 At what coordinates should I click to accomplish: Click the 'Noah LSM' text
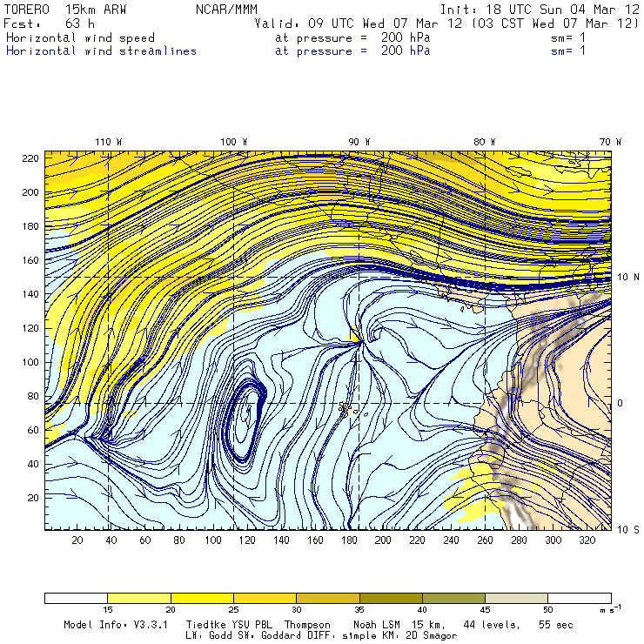coord(377,625)
